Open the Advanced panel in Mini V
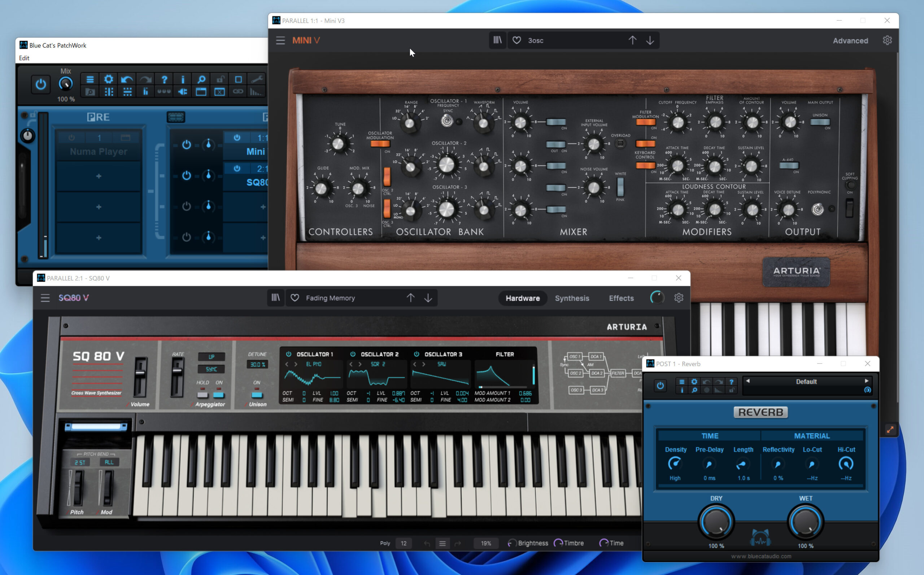924x575 pixels. pos(850,41)
